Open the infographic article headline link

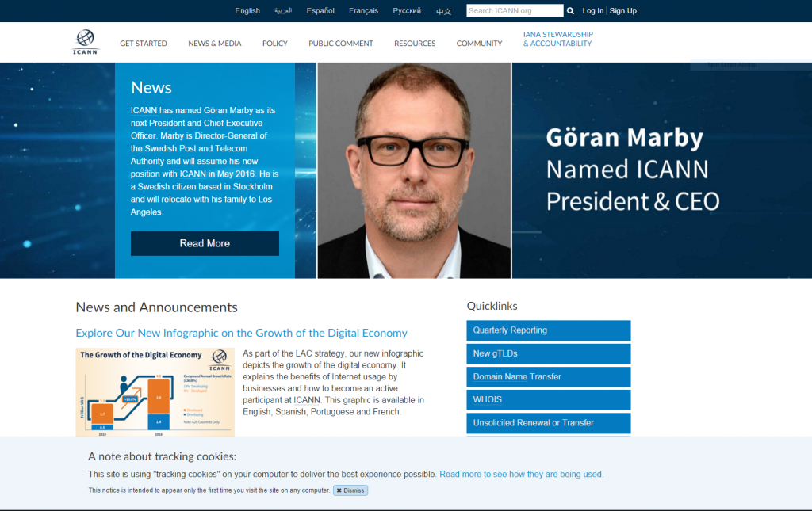241,334
